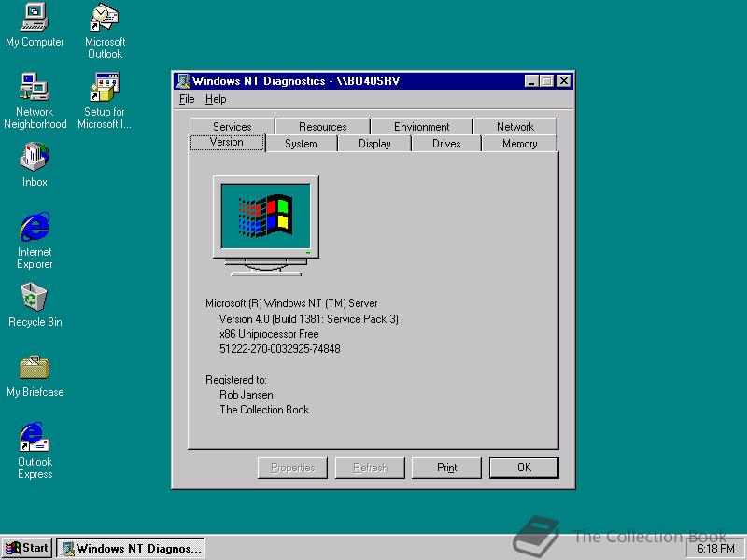The image size is (747, 560).
Task: Click the text 'x86 Uniprocessor Free'
Action: point(269,334)
